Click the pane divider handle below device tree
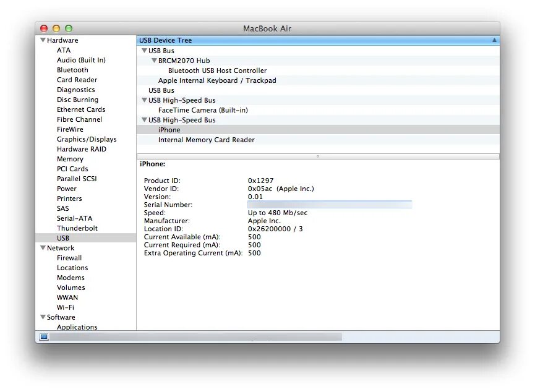This screenshot has height=392, width=535. pos(318,156)
